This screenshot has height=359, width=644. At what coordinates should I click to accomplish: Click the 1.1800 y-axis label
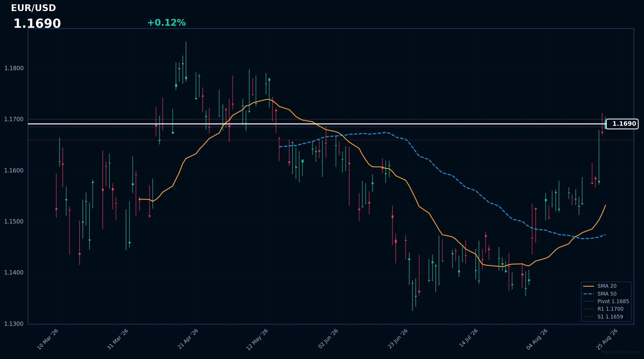click(14, 68)
